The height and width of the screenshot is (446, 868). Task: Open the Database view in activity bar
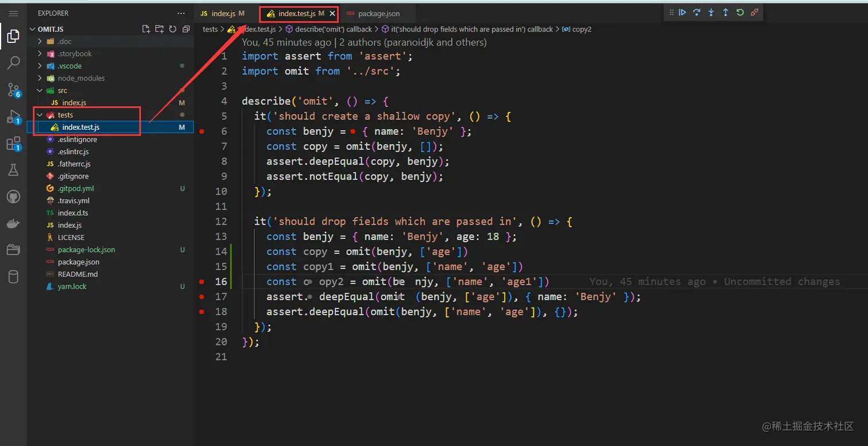point(13,277)
